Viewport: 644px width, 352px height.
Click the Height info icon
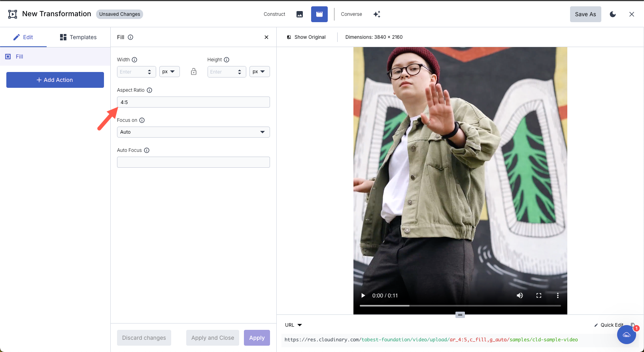(227, 60)
